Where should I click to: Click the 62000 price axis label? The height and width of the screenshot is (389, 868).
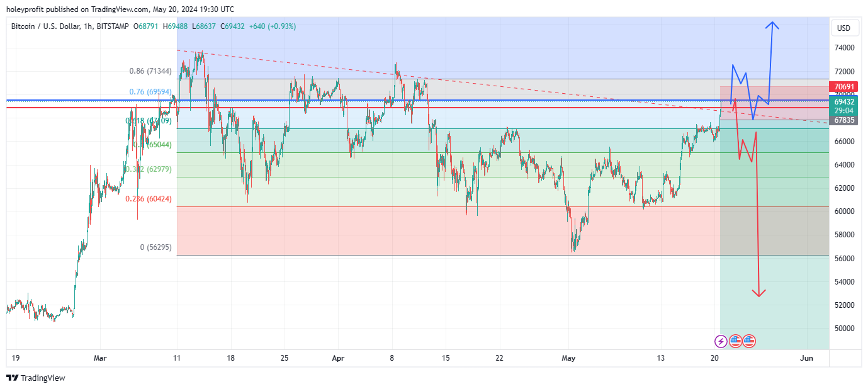click(844, 188)
